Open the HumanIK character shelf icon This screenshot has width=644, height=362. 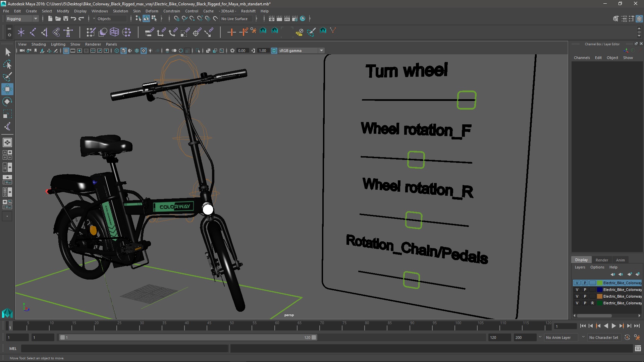[x=68, y=32]
